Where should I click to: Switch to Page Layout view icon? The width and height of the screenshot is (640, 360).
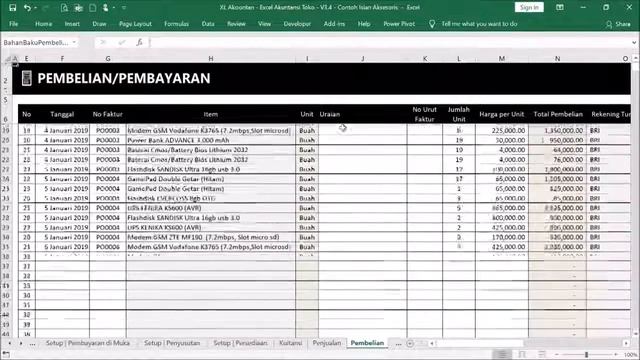[522, 354]
